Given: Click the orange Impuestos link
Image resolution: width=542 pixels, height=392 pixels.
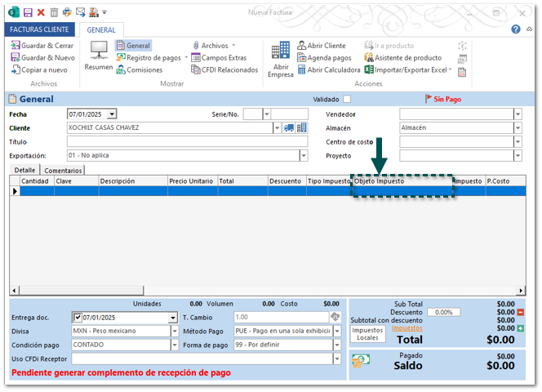Looking at the screenshot, I should [407, 328].
